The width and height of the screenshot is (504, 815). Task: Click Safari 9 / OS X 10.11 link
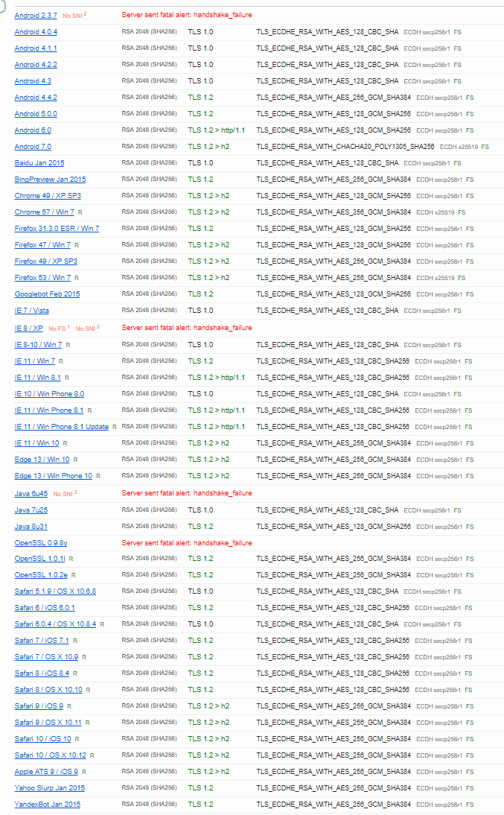48,723
